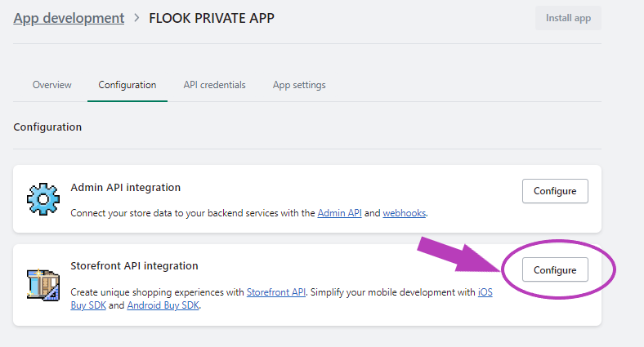
Task: Open the Storefront API documentation link
Action: (275, 291)
